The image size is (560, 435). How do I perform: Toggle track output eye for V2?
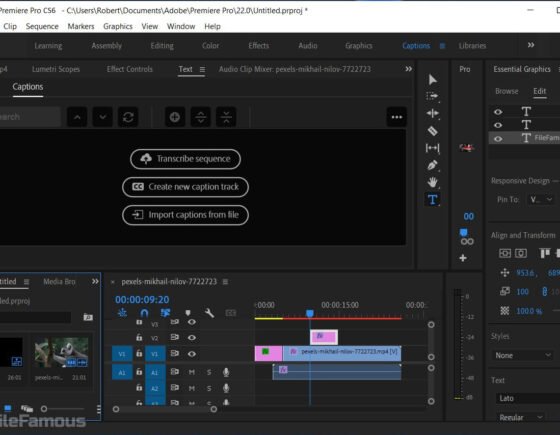click(192, 338)
